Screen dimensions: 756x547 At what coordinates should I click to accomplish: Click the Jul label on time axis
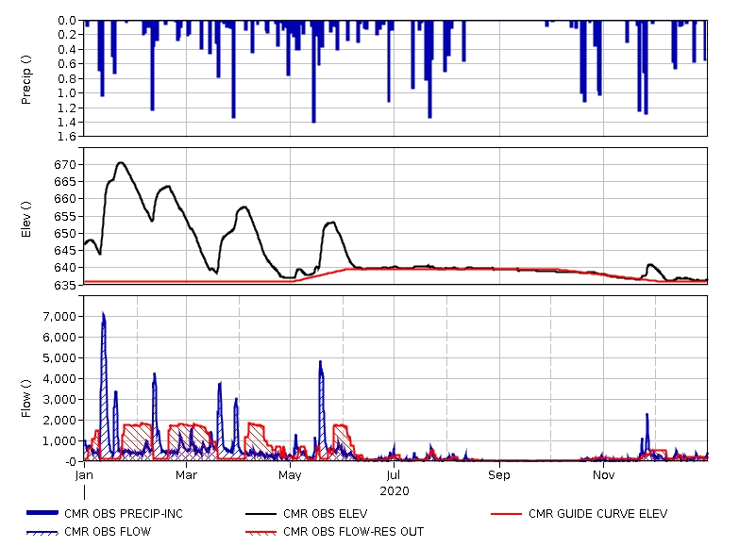pyautogui.click(x=394, y=475)
